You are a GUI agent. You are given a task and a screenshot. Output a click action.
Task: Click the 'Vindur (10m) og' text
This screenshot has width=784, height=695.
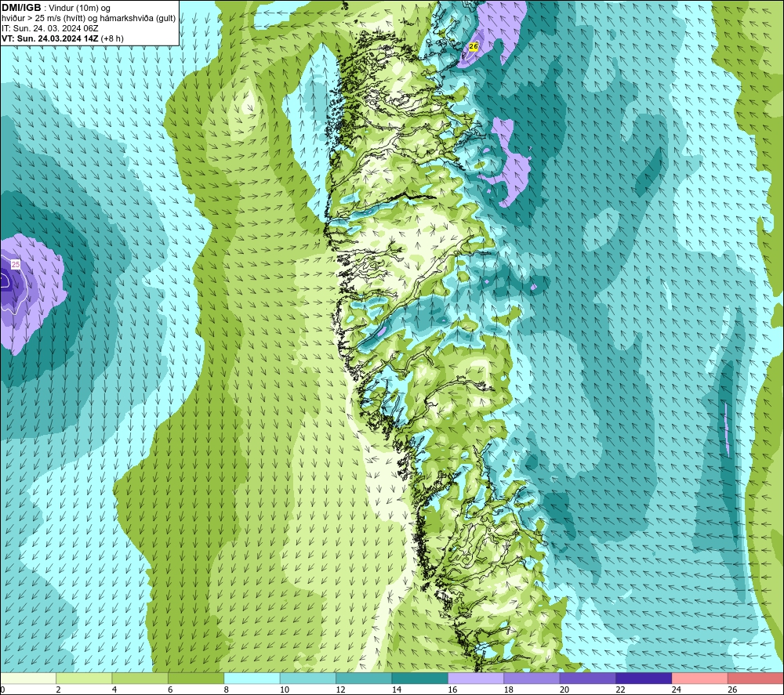(x=79, y=9)
